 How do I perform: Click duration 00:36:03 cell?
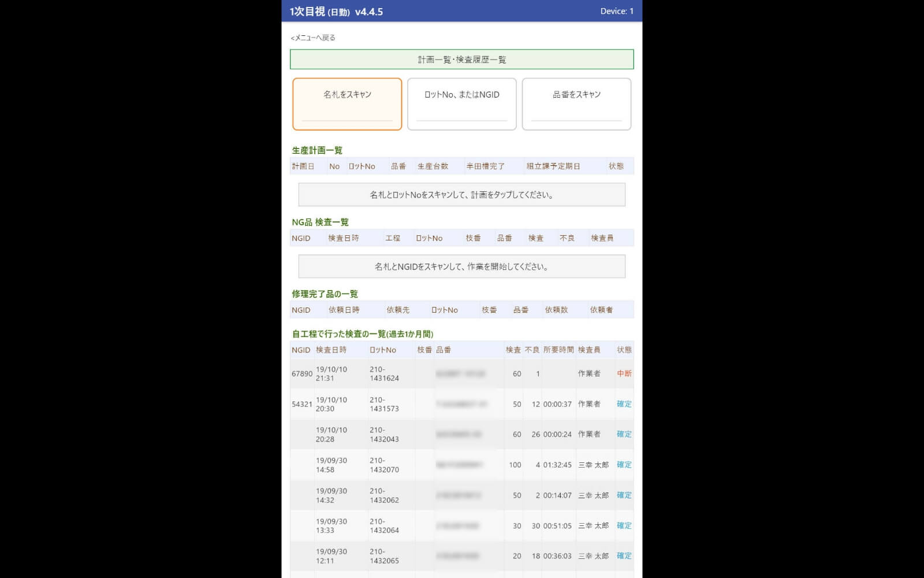[557, 556]
